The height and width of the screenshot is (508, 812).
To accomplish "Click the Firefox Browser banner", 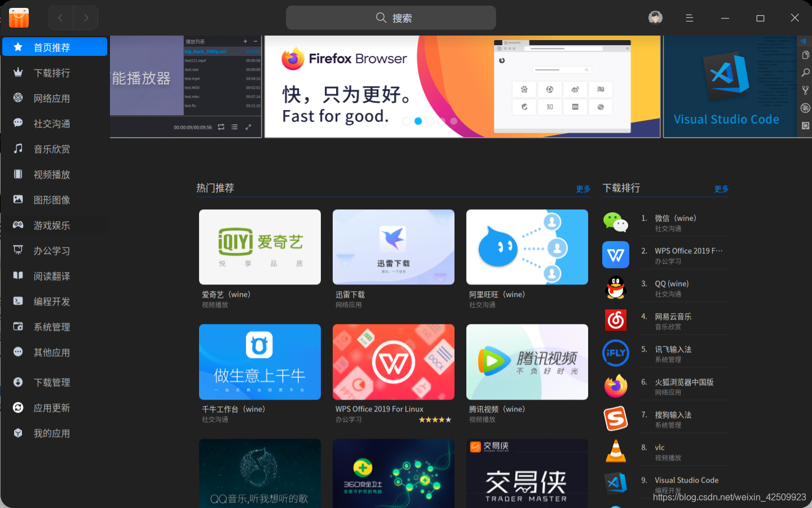I will click(x=462, y=86).
